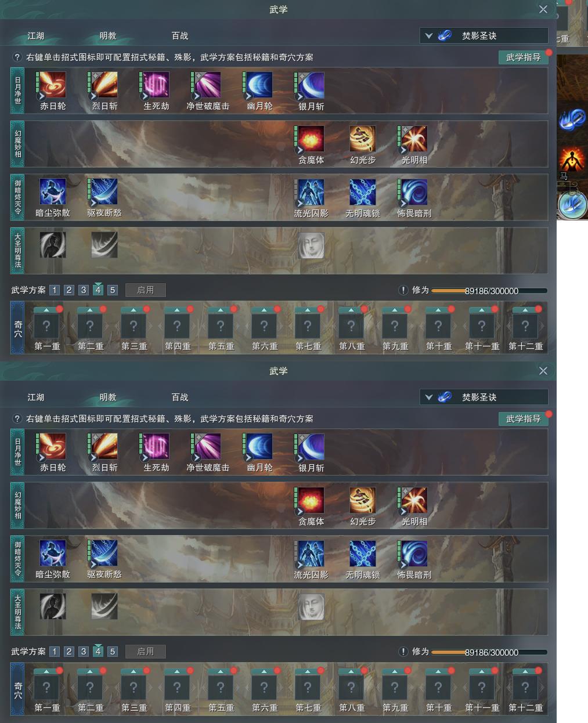Switch to 武学方案 2 in upper window
This screenshot has height=723, width=588.
click(69, 290)
